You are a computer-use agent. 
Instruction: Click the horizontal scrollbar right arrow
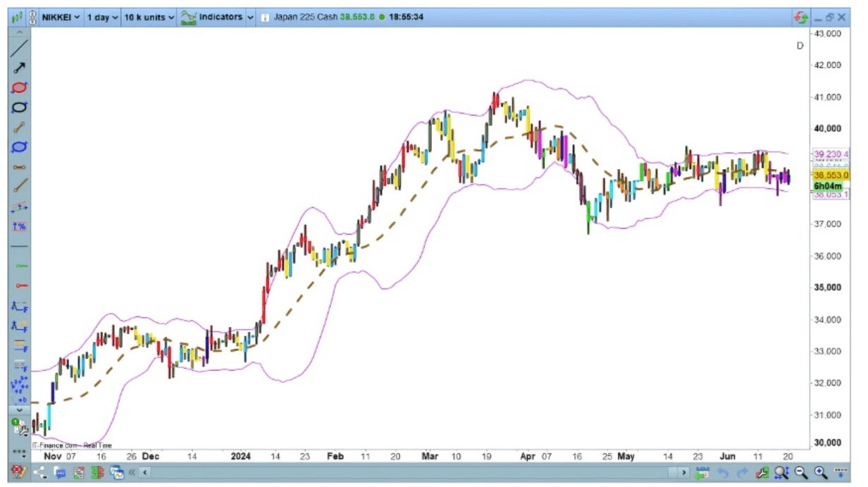point(683,473)
